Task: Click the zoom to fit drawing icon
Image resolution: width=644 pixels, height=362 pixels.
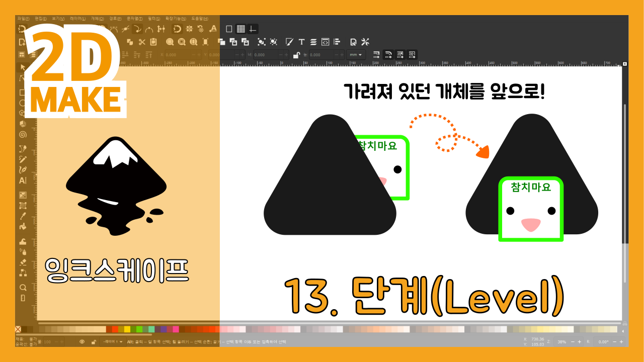Action: (x=181, y=42)
